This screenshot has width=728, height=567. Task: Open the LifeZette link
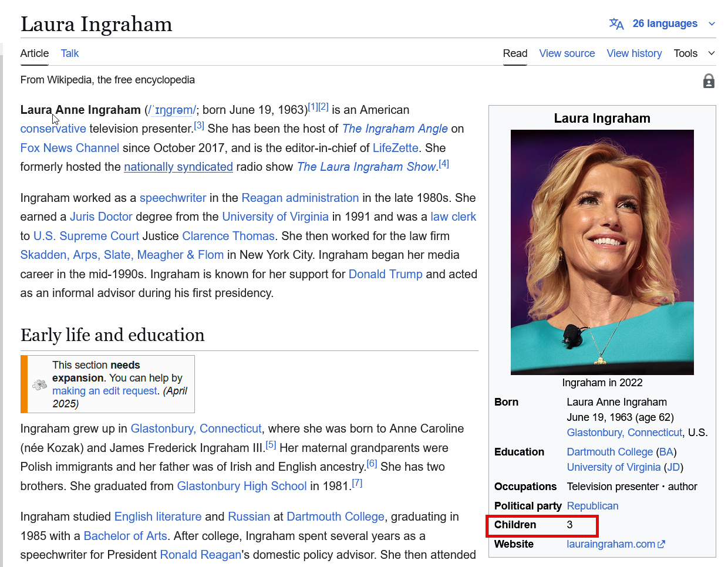(396, 148)
